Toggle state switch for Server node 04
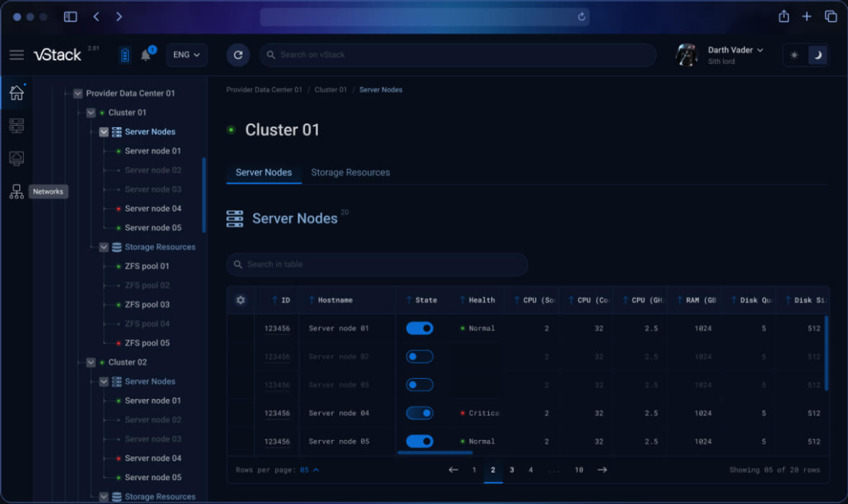The height and width of the screenshot is (504, 848). [419, 413]
